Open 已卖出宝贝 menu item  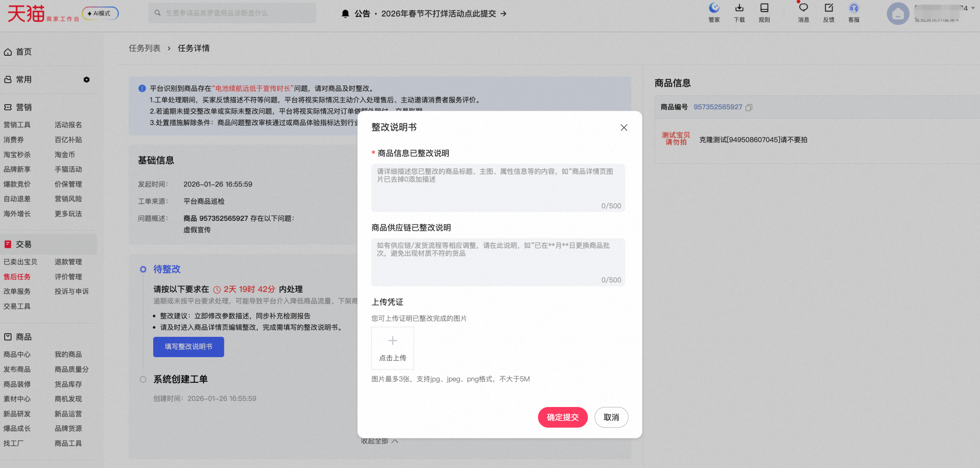coord(20,262)
